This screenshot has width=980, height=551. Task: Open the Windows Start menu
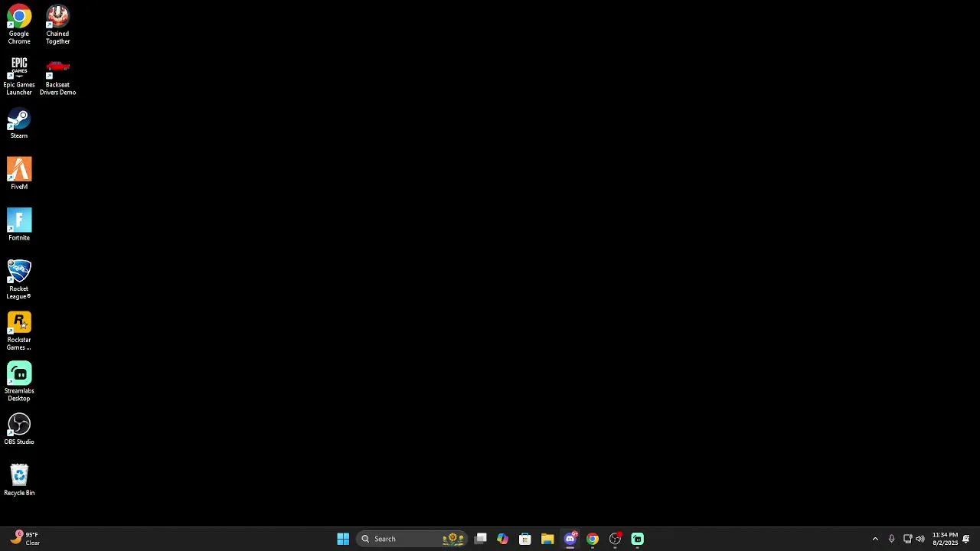(343, 539)
